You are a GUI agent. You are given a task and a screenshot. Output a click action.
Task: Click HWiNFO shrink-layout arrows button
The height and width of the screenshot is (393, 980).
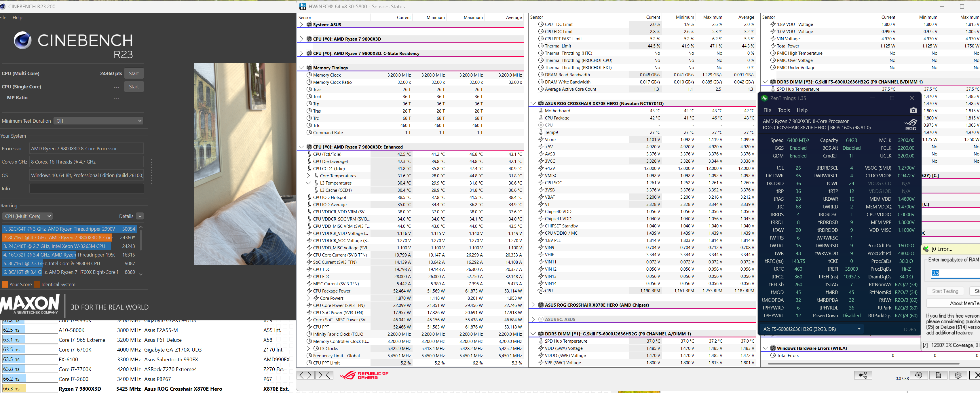point(324,375)
